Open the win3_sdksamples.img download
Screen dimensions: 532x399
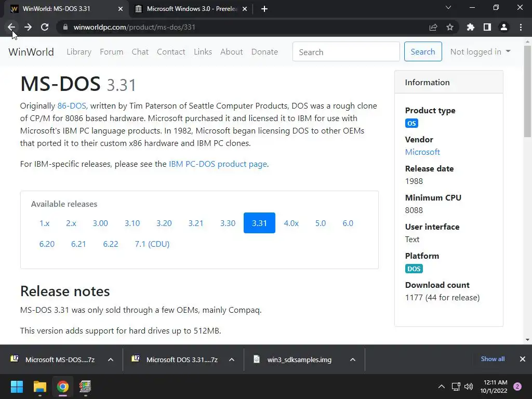(294, 360)
